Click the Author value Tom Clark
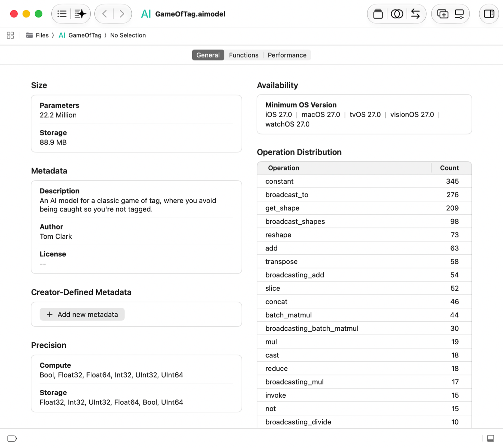Screen dimensions: 503x448 56,236
